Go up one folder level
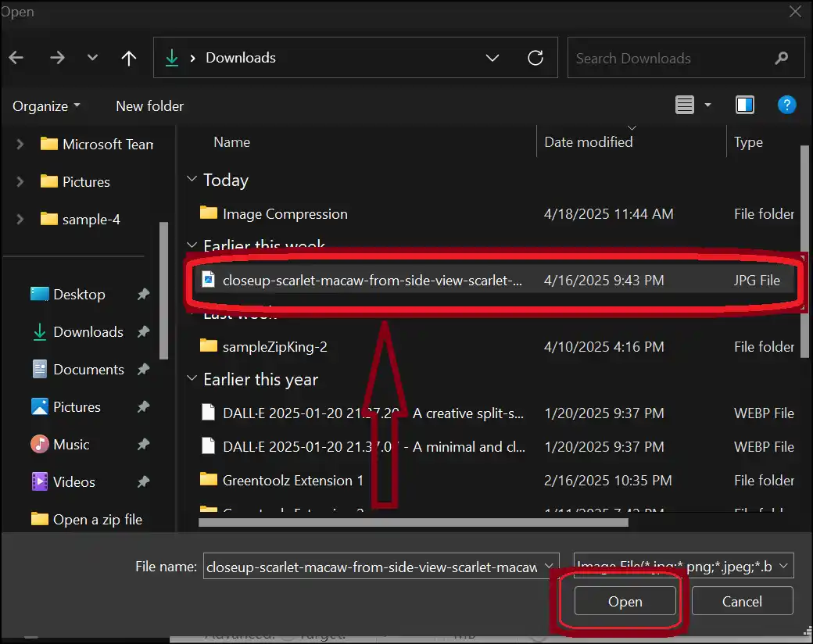 pyautogui.click(x=128, y=58)
